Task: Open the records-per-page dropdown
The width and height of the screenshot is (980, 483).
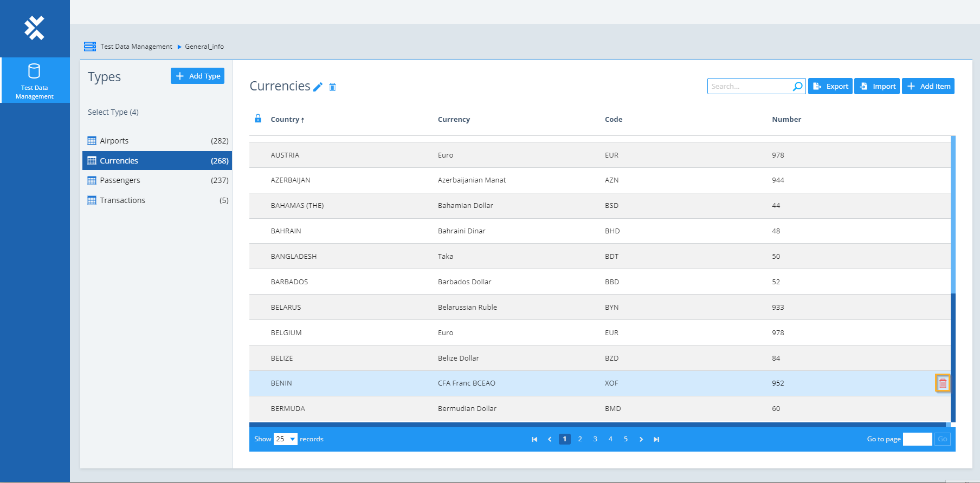Action: [x=286, y=439]
